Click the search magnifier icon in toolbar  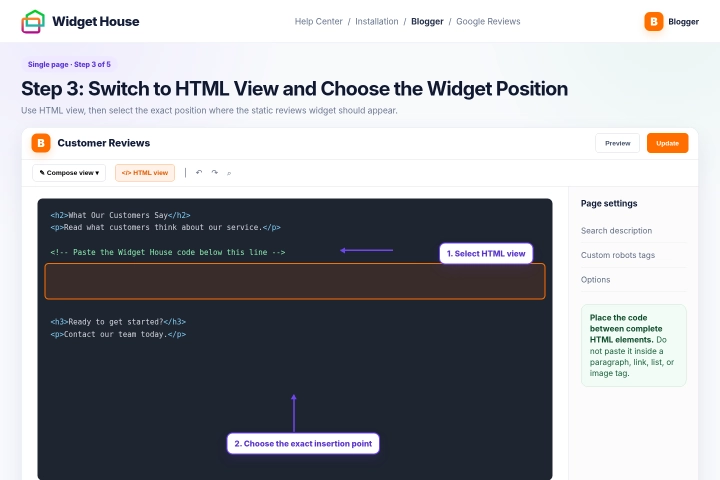[x=229, y=173]
